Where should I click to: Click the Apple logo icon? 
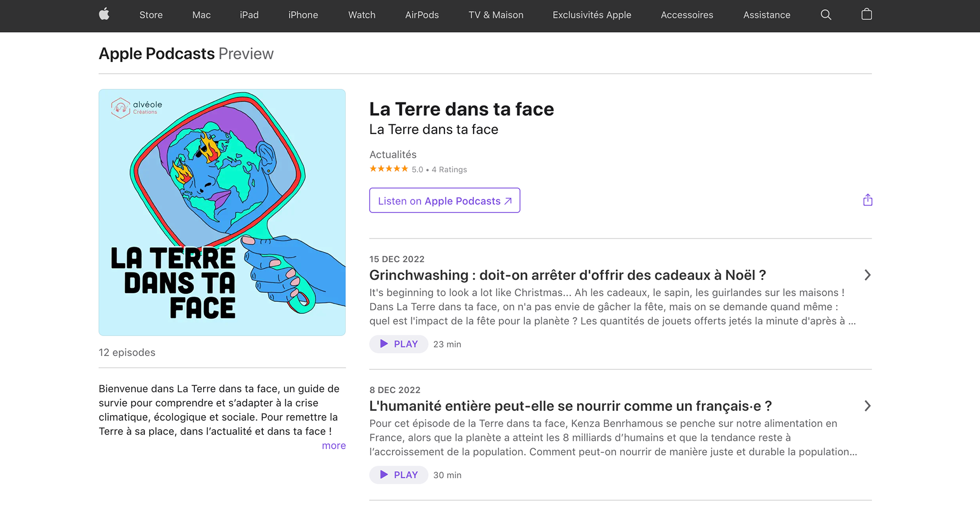[104, 14]
